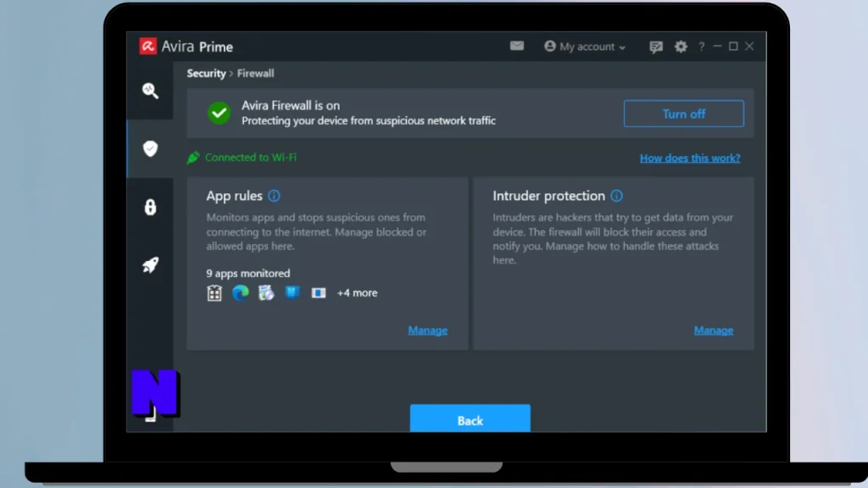Open the Status scan sidebar icon
This screenshot has width=868, height=488.
(x=150, y=90)
